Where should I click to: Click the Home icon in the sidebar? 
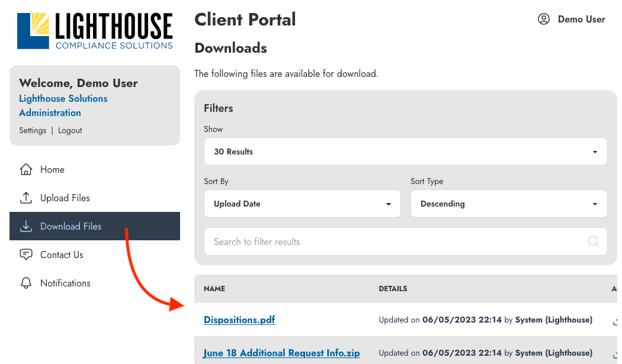coord(26,169)
